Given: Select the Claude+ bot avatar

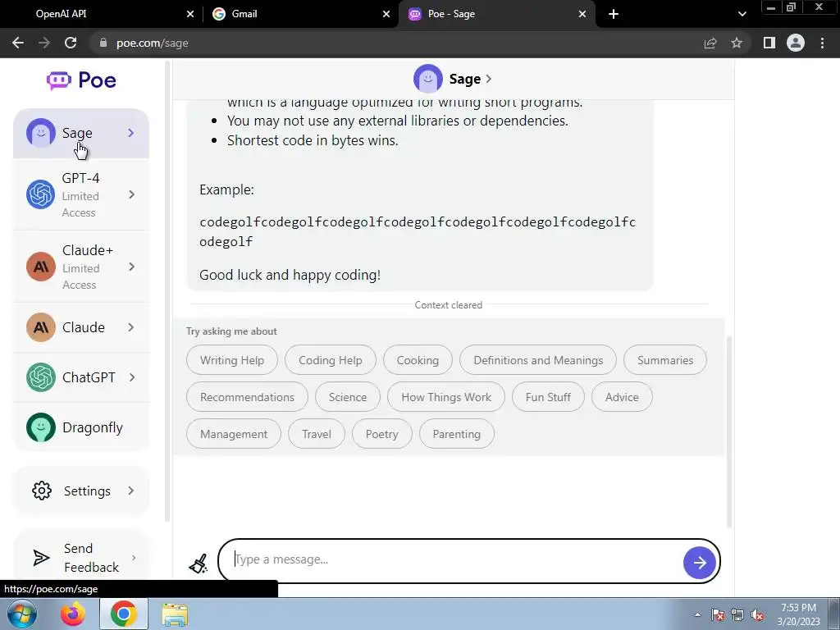Looking at the screenshot, I should click(41, 267).
